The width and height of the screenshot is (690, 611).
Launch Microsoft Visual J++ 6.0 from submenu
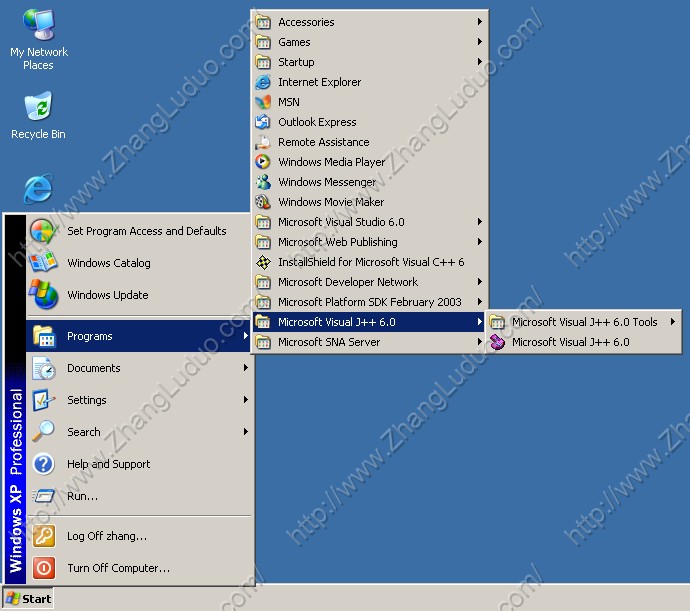click(584, 342)
